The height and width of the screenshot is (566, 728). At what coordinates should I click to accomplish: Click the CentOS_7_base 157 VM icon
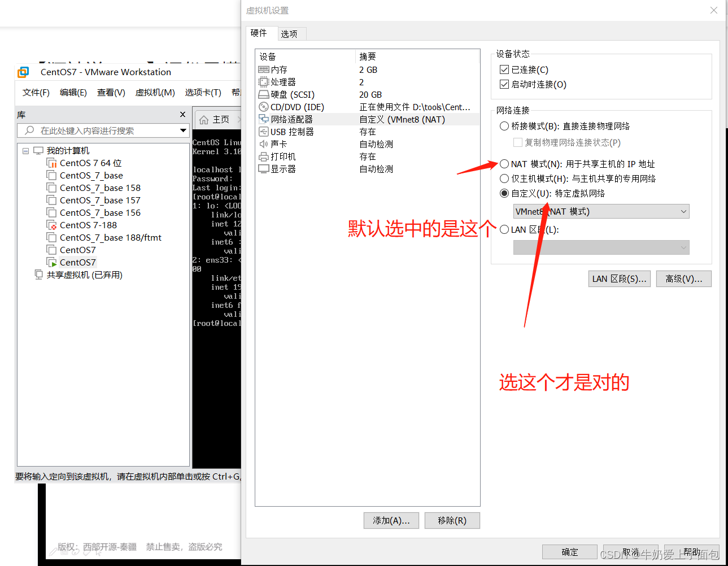point(51,200)
